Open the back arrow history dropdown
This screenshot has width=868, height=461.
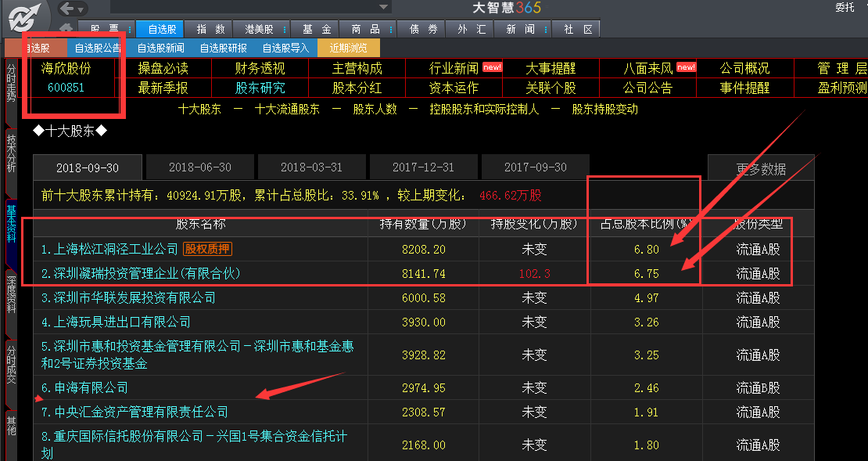coord(81,9)
